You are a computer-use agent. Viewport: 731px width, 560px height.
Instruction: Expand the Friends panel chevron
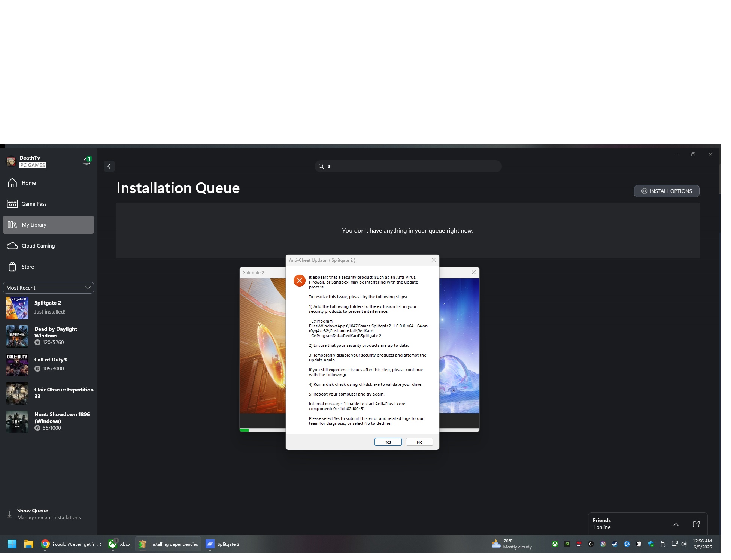pyautogui.click(x=676, y=524)
